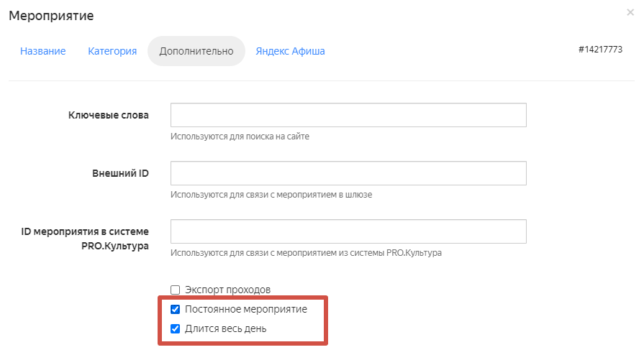644x355 pixels.
Task: Open the Категория tab
Action: [112, 51]
